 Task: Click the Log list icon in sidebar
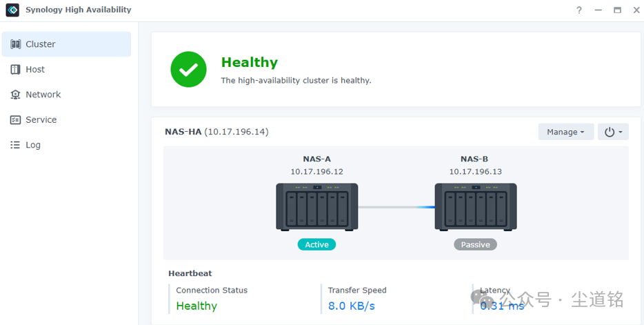tap(15, 145)
